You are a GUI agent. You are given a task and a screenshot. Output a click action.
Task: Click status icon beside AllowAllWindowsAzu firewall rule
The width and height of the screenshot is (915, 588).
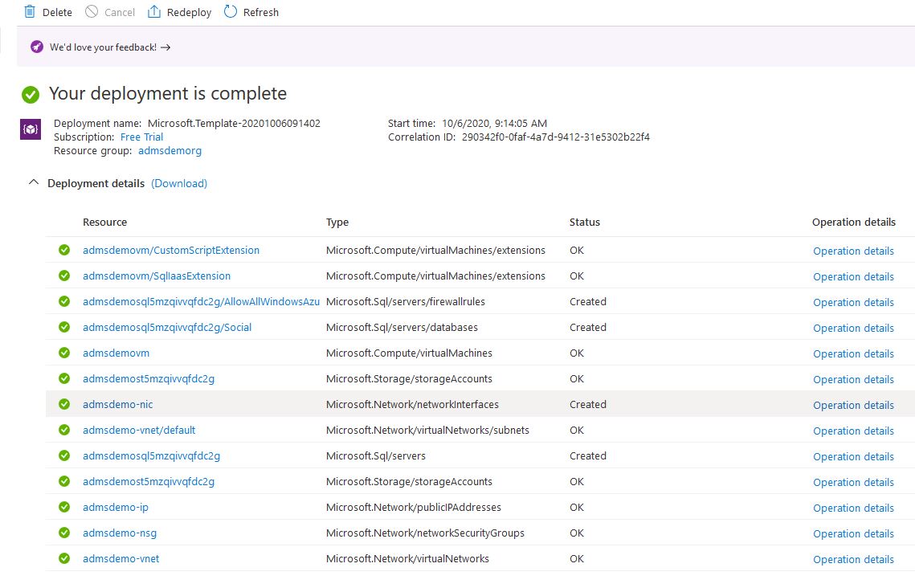[x=64, y=301]
